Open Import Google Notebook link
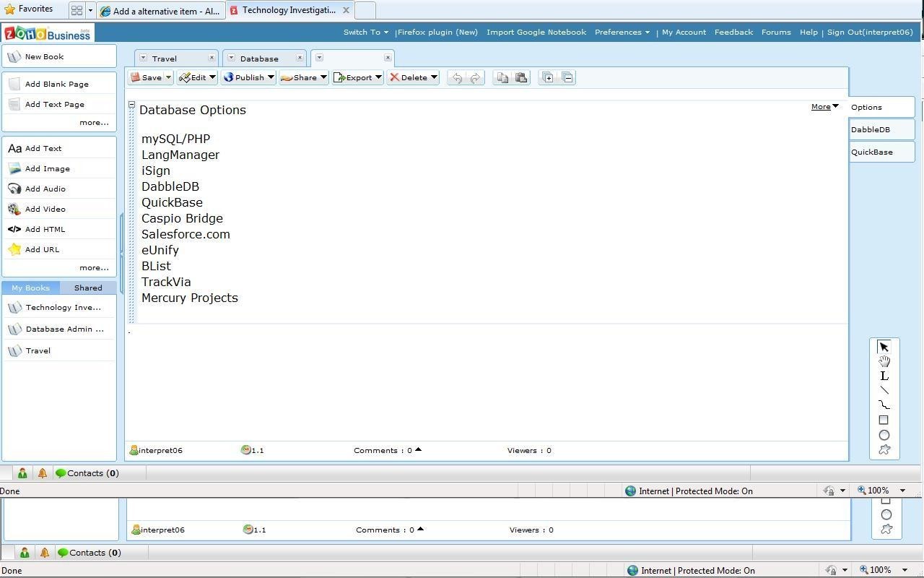Viewport: 924px width, 578px height. coord(536,32)
